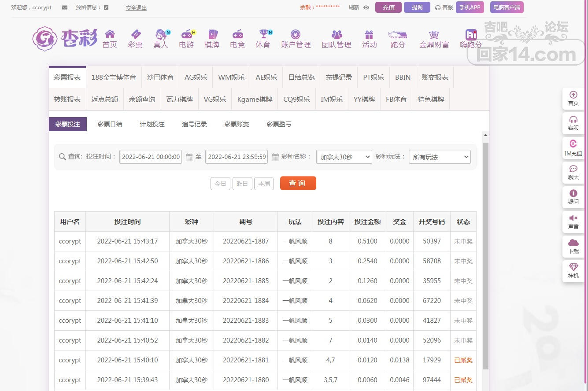Open the account management (账户管理) coin icon

[296, 34]
